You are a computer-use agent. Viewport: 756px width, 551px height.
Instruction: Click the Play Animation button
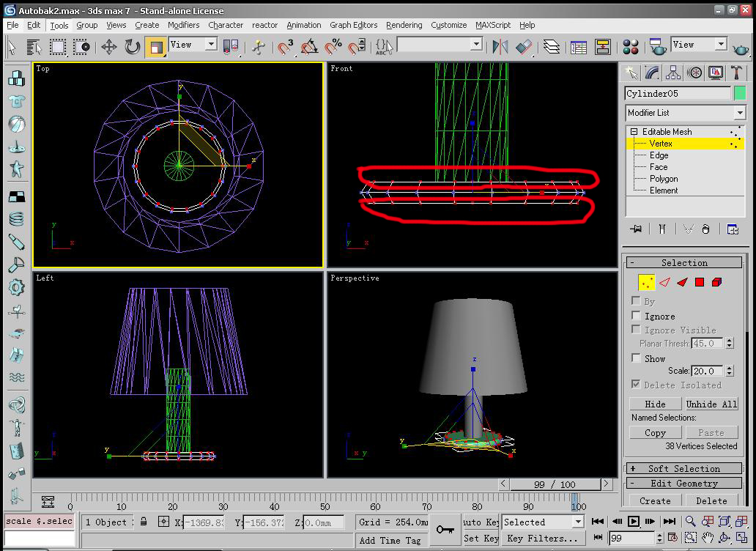coord(634,521)
